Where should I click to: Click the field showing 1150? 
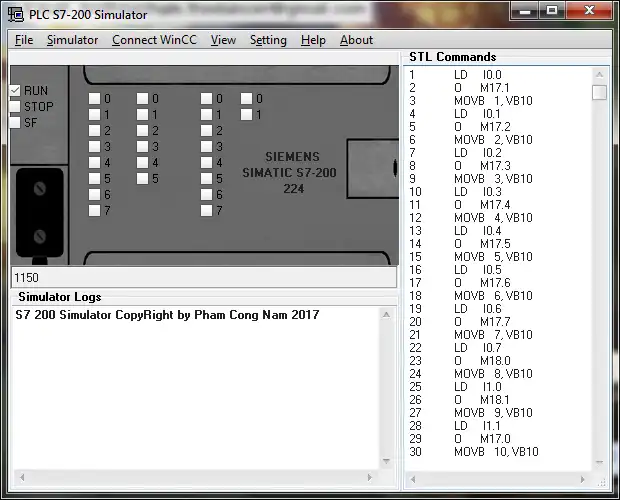point(204,277)
